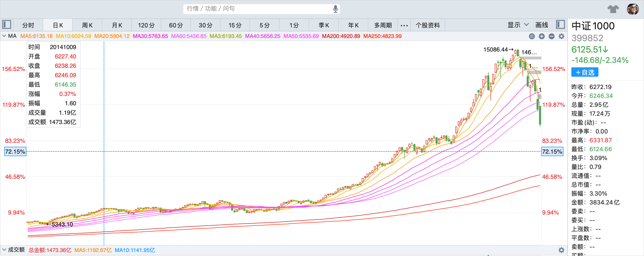This screenshot has width=644, height=256.
Task: Click the zoom-out minus icon on chart
Action: (x=552, y=36)
